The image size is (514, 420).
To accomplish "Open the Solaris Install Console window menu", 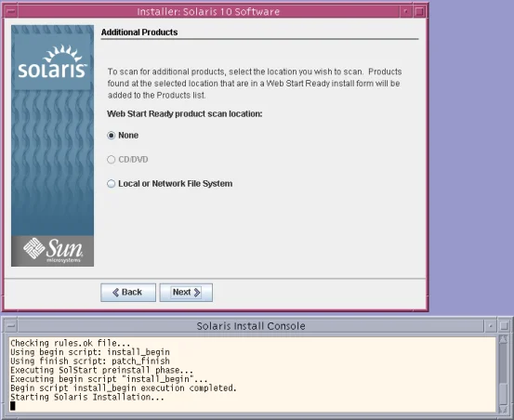I will [11, 326].
